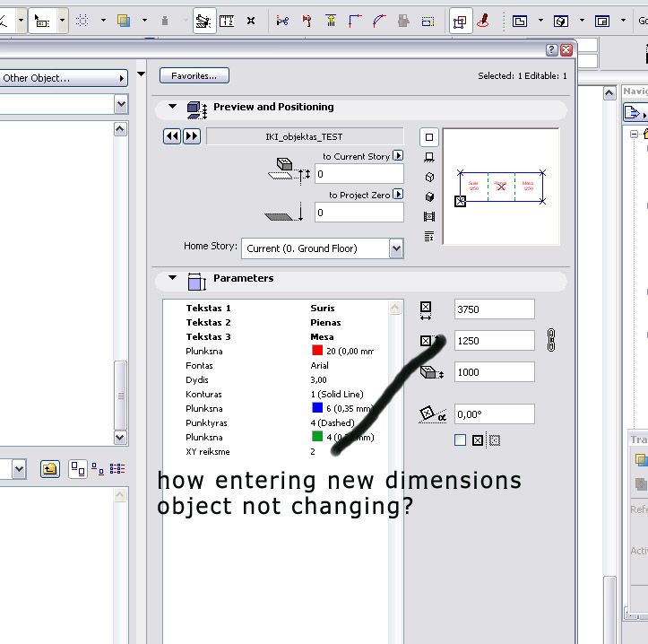Screen dimensions: 648x644
Task: Open the Other Object flyout menu
Action: (x=63, y=78)
